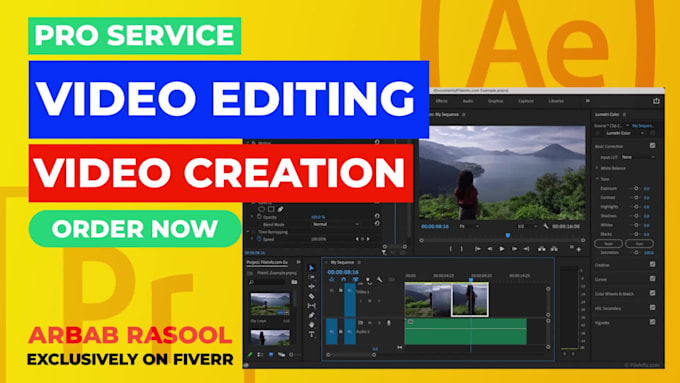Screen dimensions: 680x383
Task: Reset the Blend Mode parameter
Action: pyautogui.click(x=377, y=224)
